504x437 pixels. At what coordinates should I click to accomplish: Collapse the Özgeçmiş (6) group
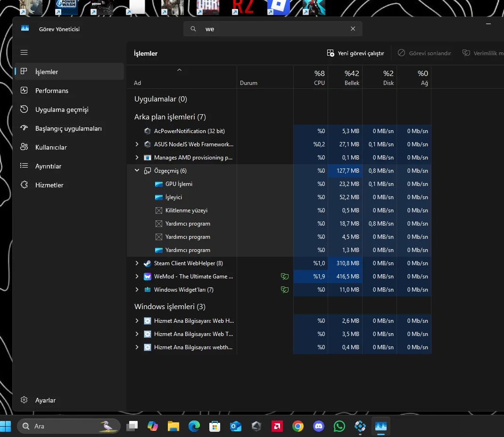coord(137,170)
